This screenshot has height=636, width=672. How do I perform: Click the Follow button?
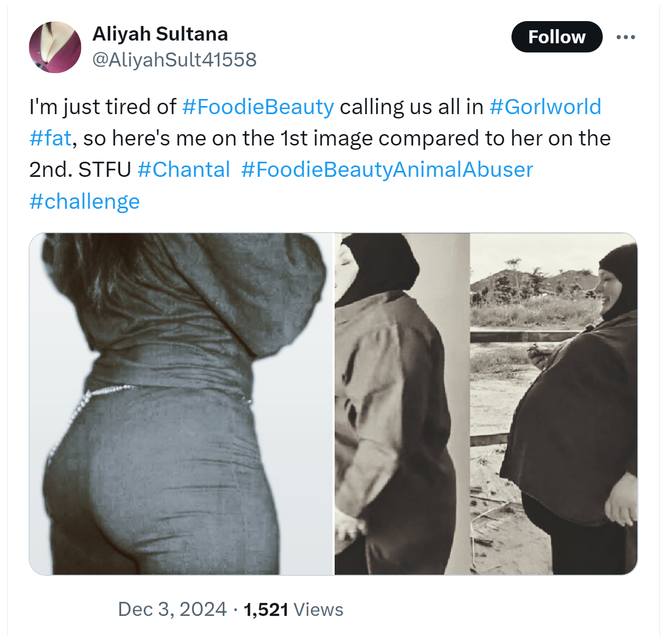557,37
